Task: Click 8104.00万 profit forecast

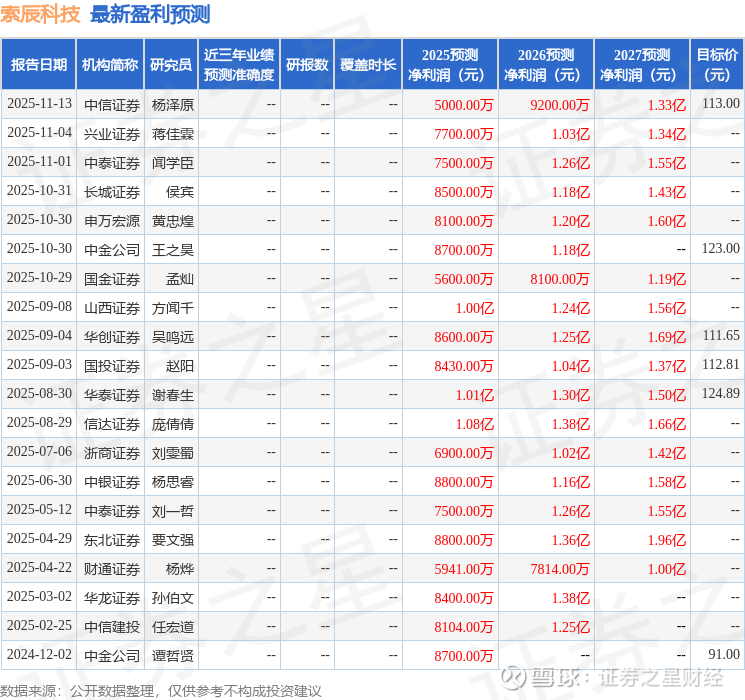Action: click(x=463, y=627)
